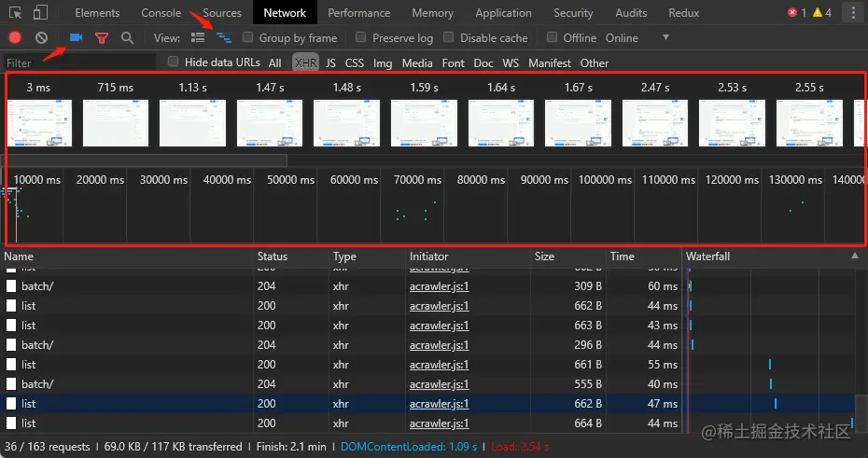Clear the network log
Image resolution: width=868 pixels, height=458 pixels.
coord(41,37)
